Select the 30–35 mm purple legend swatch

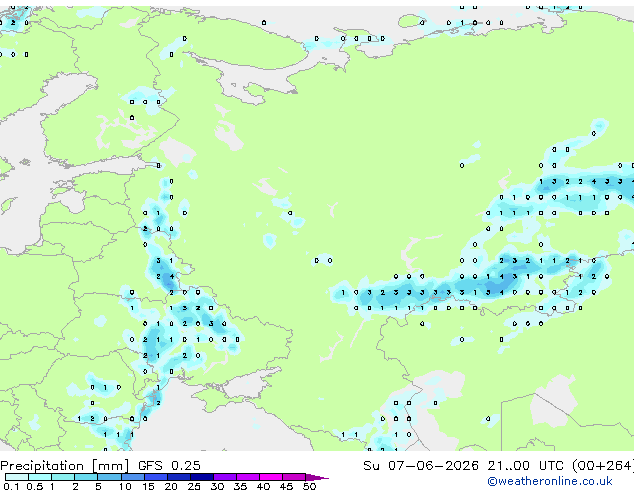[225, 477]
